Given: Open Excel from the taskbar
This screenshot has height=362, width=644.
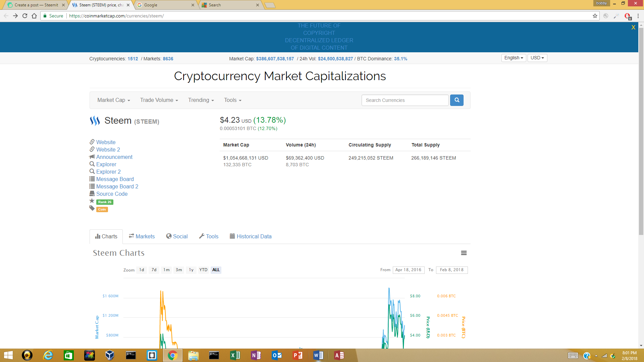Looking at the screenshot, I should tap(235, 355).
